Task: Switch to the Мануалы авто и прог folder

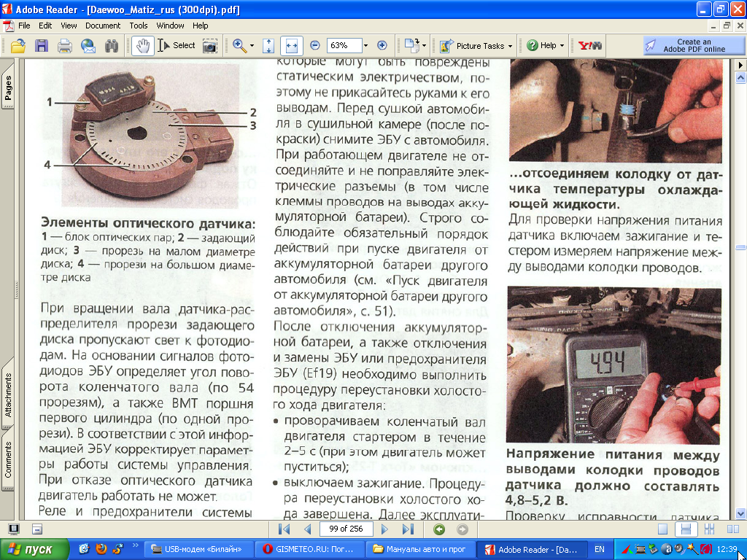Action: [422, 550]
